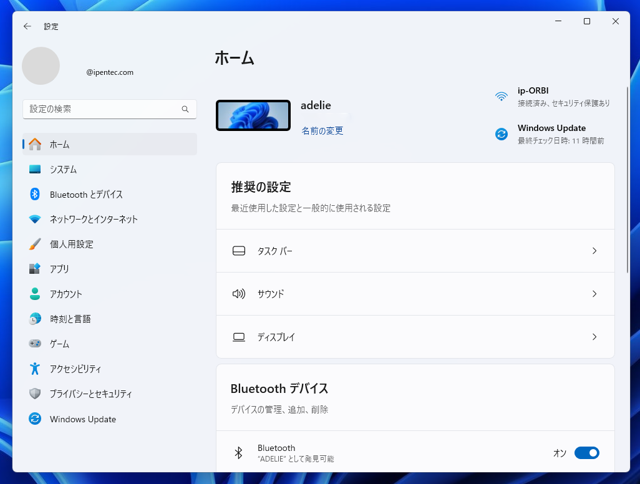Click the ディスプレイ setting label

pyautogui.click(x=276, y=337)
